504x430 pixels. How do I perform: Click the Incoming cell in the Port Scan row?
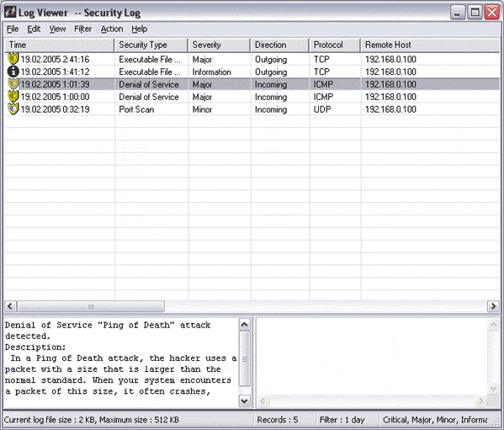point(271,109)
